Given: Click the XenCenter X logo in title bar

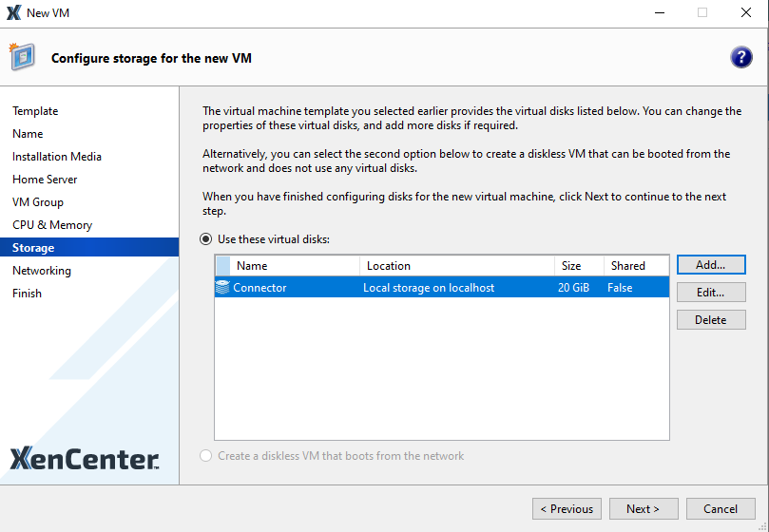Looking at the screenshot, I should click(x=13, y=12).
